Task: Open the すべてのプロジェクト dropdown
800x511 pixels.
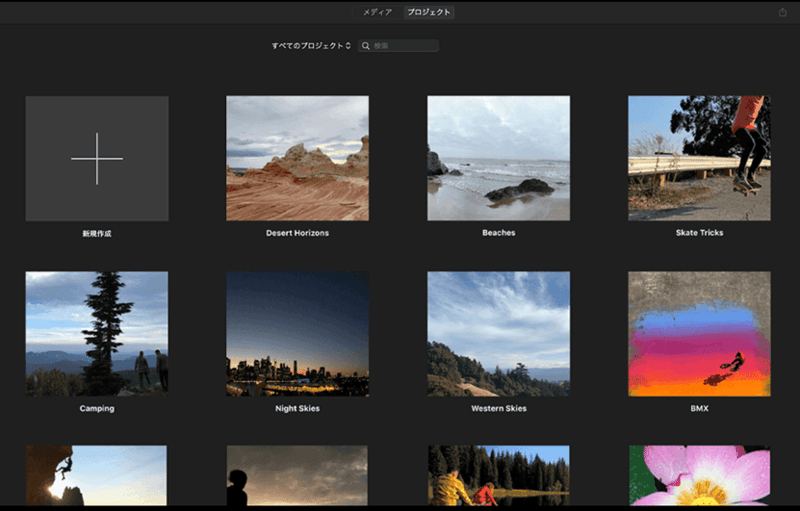Action: coord(311,46)
